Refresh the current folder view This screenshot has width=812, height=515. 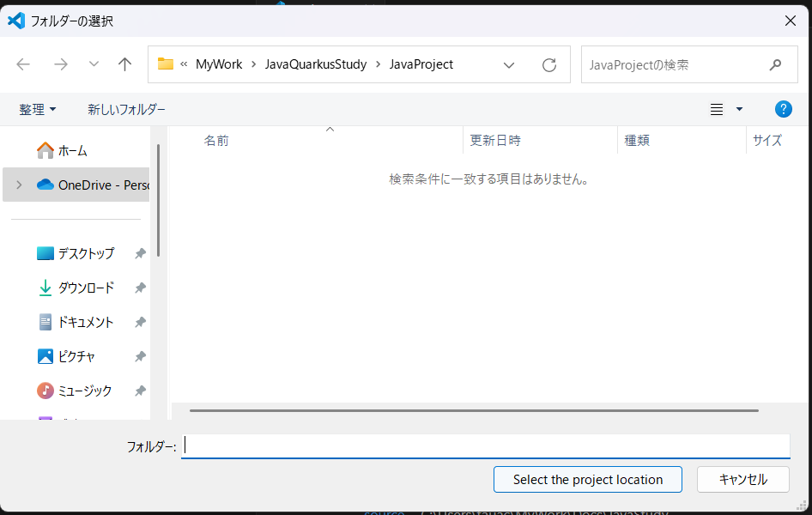[x=549, y=64]
